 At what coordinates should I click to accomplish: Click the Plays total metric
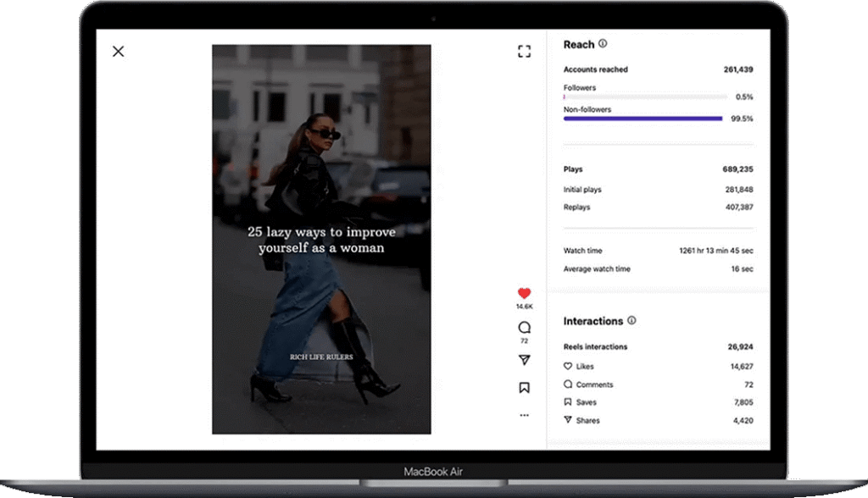click(658, 169)
